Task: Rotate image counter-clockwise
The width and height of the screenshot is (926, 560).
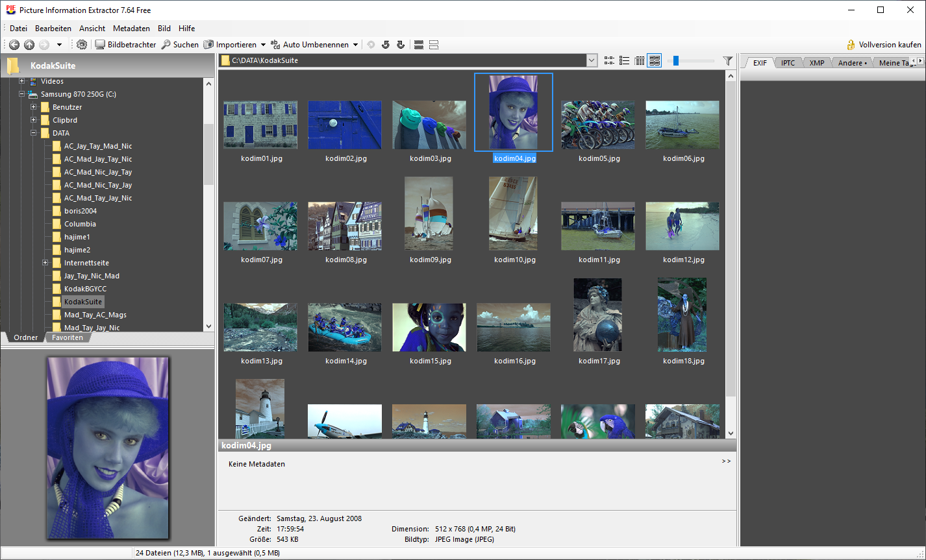Action: coord(386,45)
